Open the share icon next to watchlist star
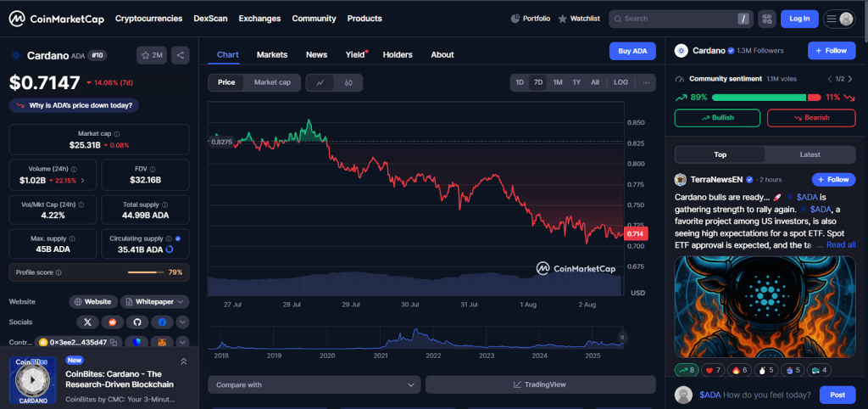This screenshot has width=868, height=409. click(x=181, y=55)
